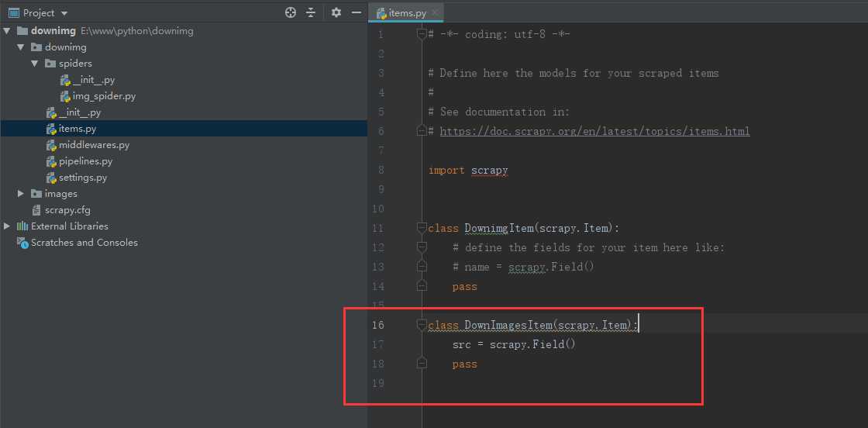The image size is (868, 428).
Task: Hide the Project panel with minus icon
Action: pos(356,12)
